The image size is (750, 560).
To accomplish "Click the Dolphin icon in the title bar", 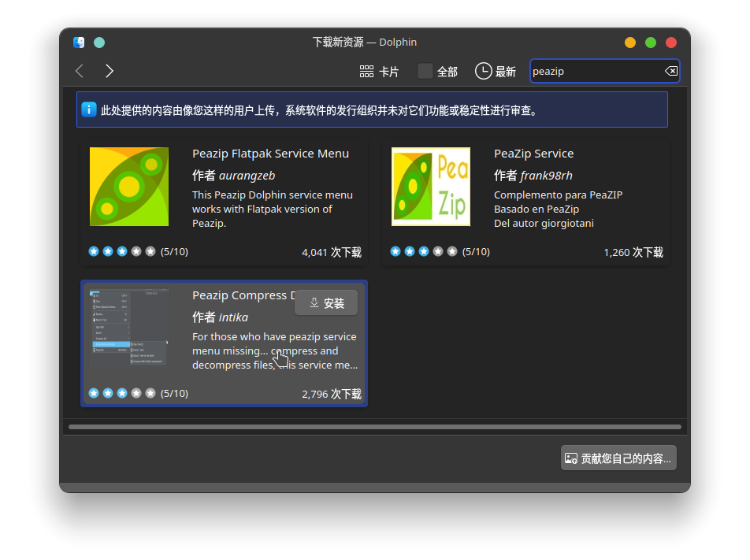I will click(x=78, y=43).
